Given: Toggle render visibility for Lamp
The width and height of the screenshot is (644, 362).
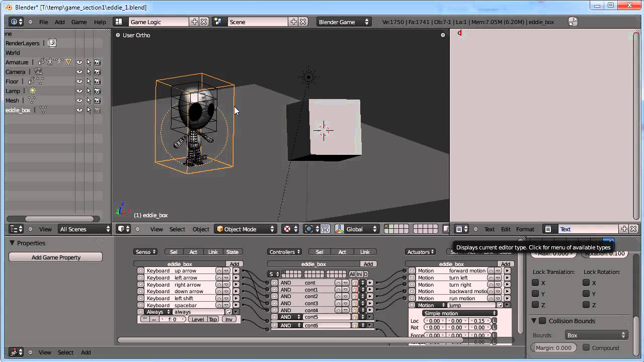Looking at the screenshot, I should click(97, 91).
